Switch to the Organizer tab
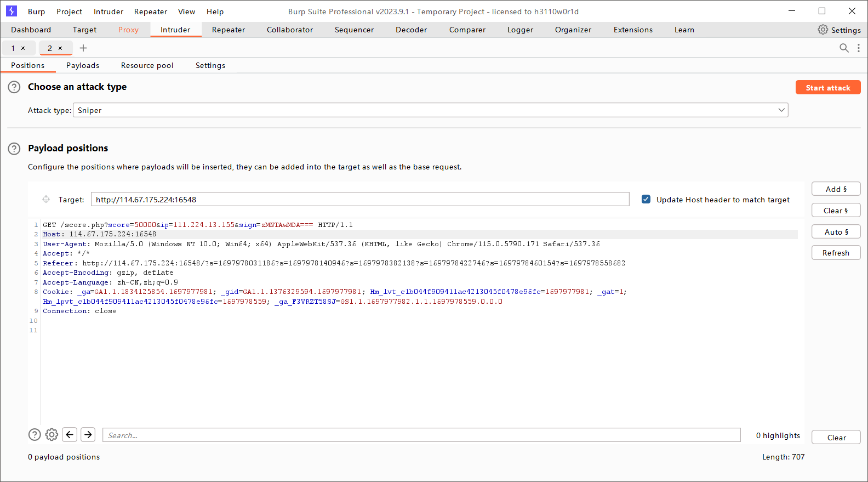This screenshot has height=482, width=868. click(x=573, y=30)
